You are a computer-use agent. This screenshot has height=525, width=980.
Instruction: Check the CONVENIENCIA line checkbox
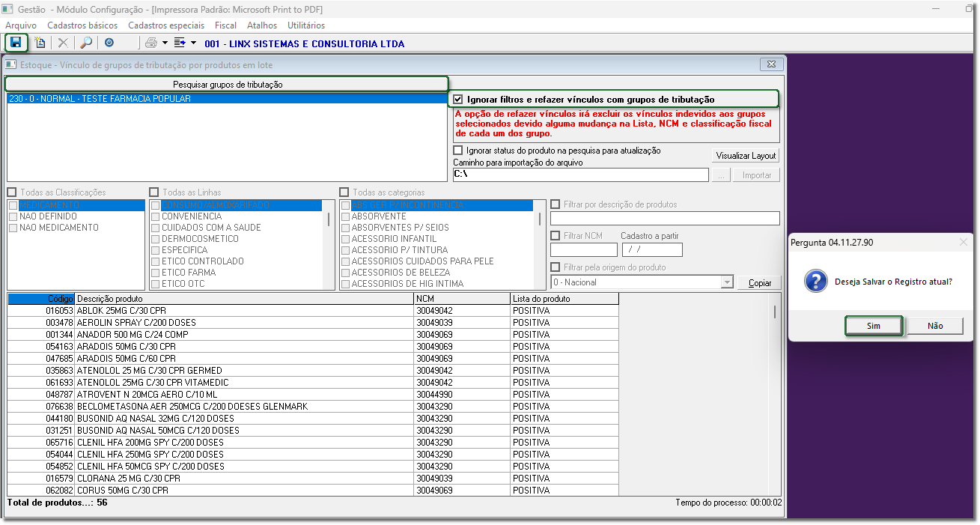(156, 216)
